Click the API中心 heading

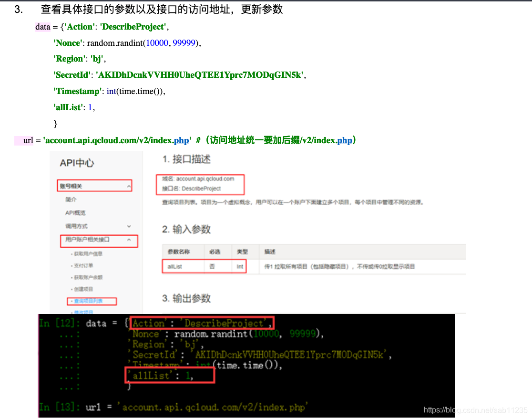click(77, 163)
